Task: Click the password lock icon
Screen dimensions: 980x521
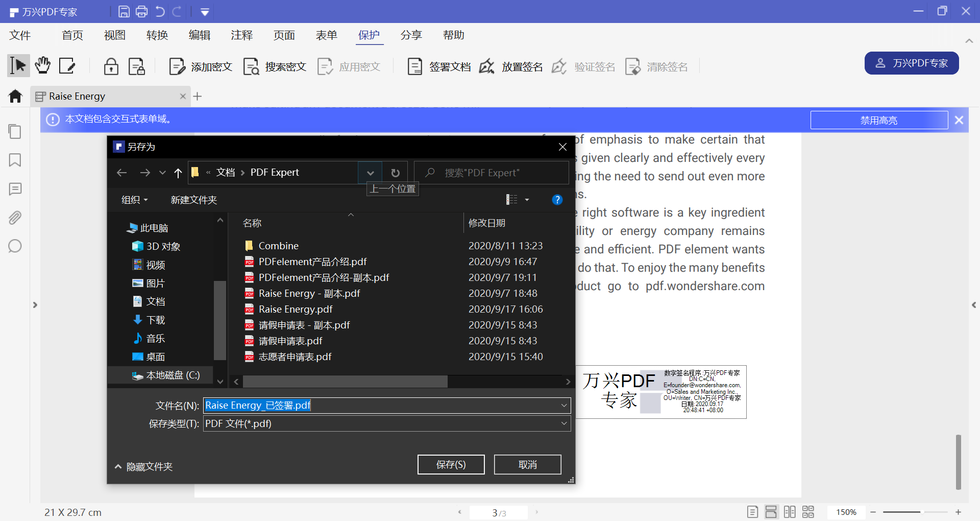Action: click(x=111, y=67)
